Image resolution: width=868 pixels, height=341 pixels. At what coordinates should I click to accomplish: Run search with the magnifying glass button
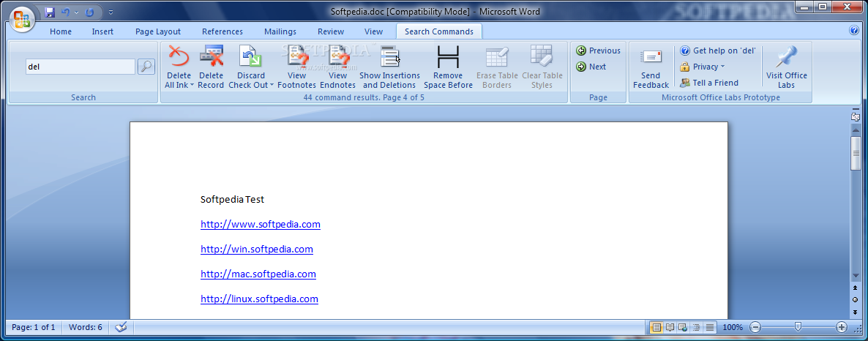(146, 67)
